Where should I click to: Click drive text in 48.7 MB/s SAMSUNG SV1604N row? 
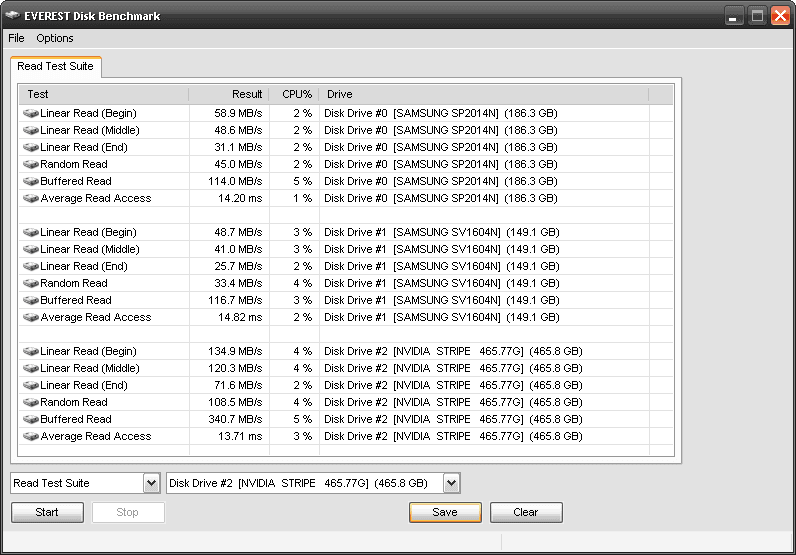[442, 232]
